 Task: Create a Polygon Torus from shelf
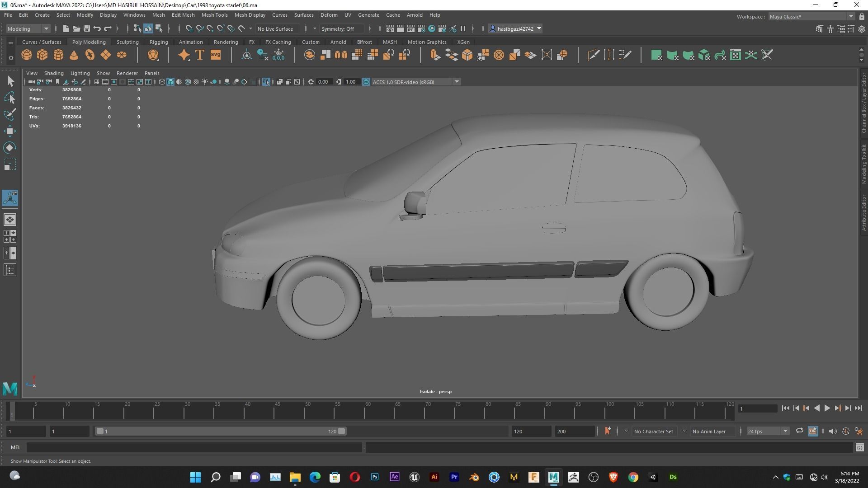(x=90, y=55)
